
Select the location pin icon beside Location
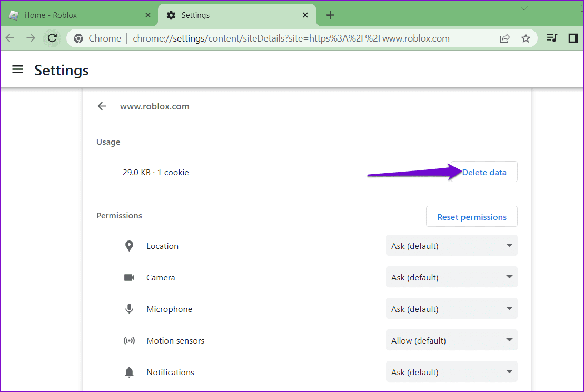tap(129, 245)
